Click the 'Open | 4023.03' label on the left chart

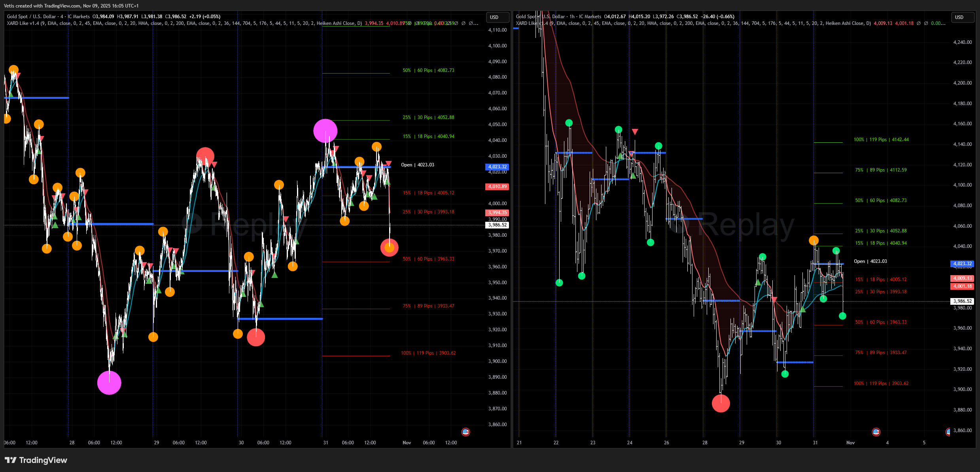pyautogui.click(x=417, y=165)
